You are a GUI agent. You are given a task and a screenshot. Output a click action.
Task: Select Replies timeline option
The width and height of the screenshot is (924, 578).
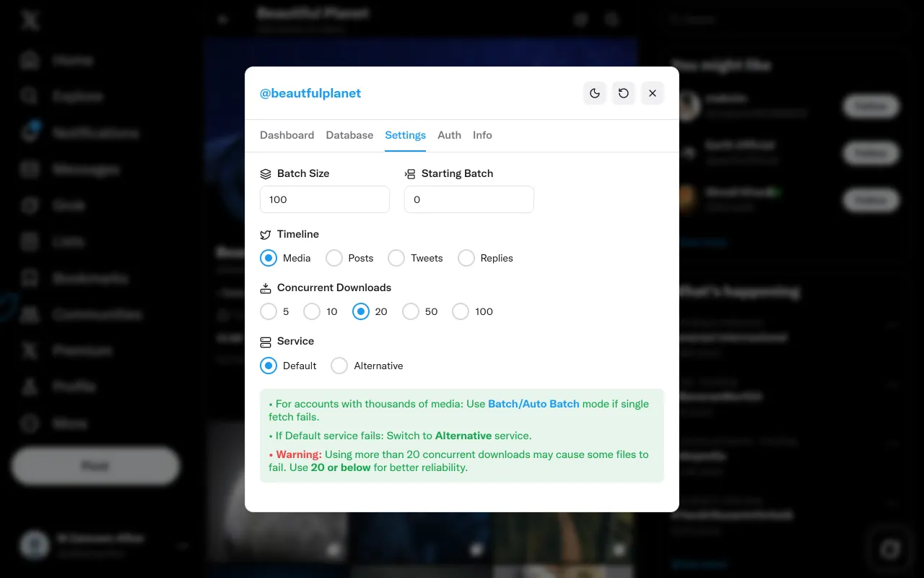tap(466, 258)
